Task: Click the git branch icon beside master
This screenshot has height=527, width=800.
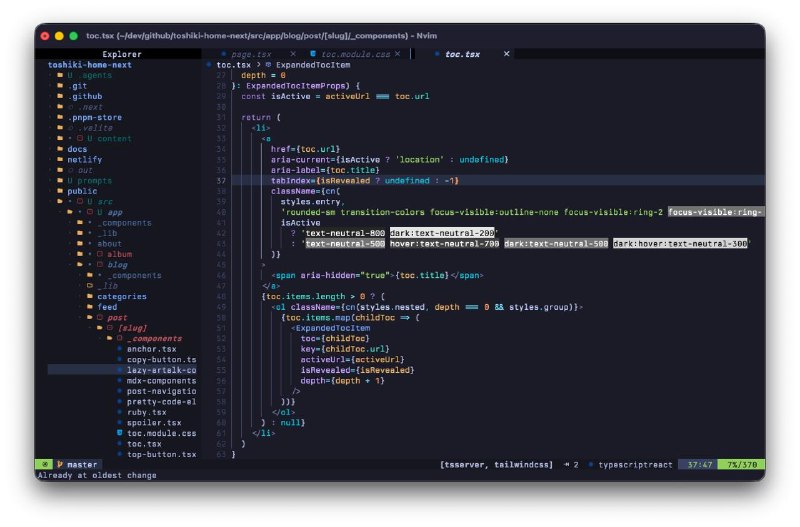Action: click(x=60, y=464)
